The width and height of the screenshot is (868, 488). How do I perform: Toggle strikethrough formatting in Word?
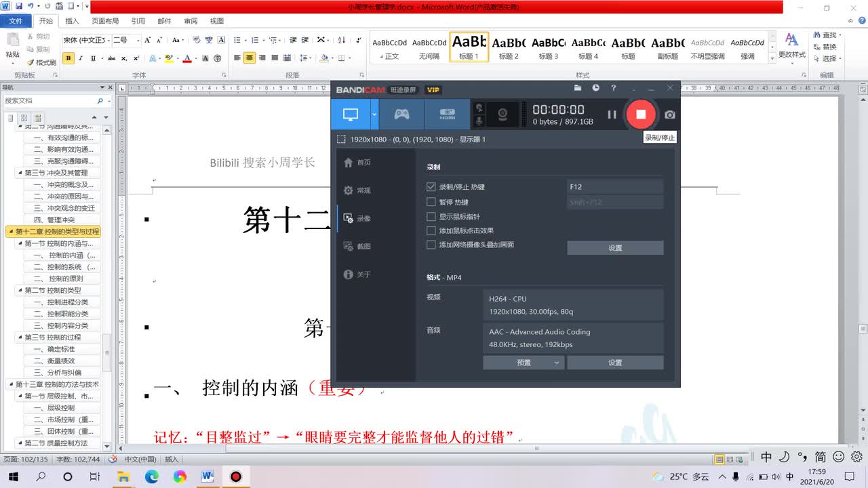pyautogui.click(x=112, y=58)
